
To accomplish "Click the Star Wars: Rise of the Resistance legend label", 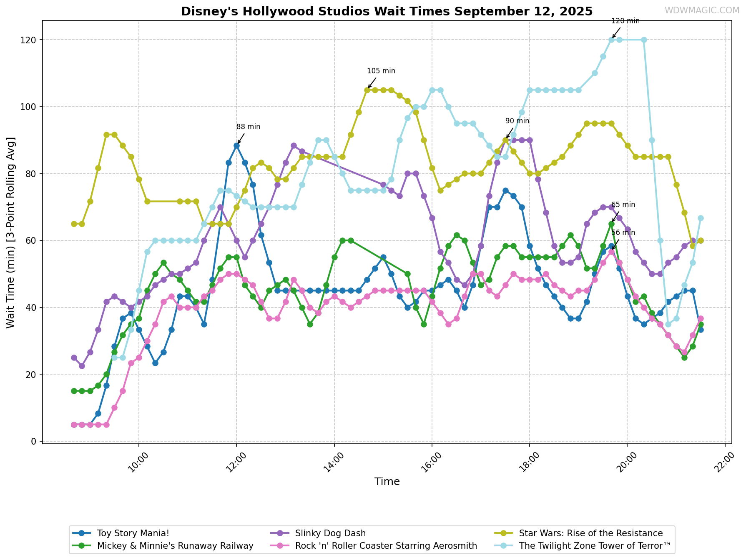I will point(591,533).
